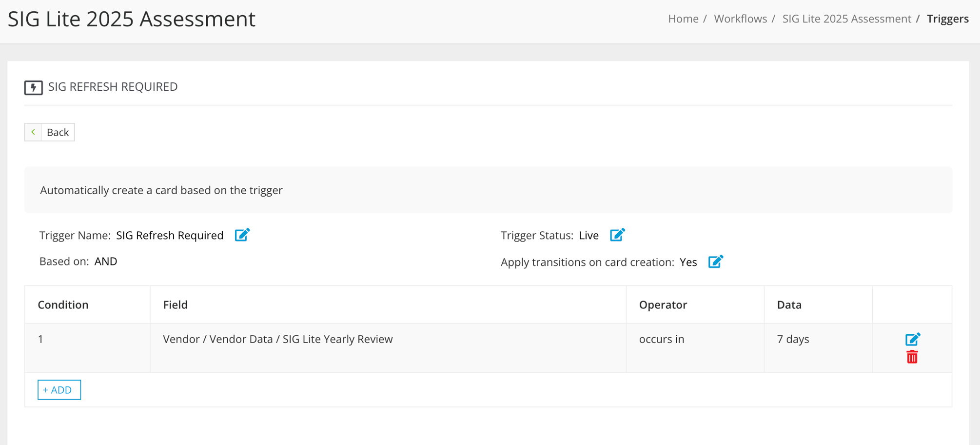This screenshot has width=980, height=445.
Task: Add a new condition with + ADD
Action: (x=59, y=389)
